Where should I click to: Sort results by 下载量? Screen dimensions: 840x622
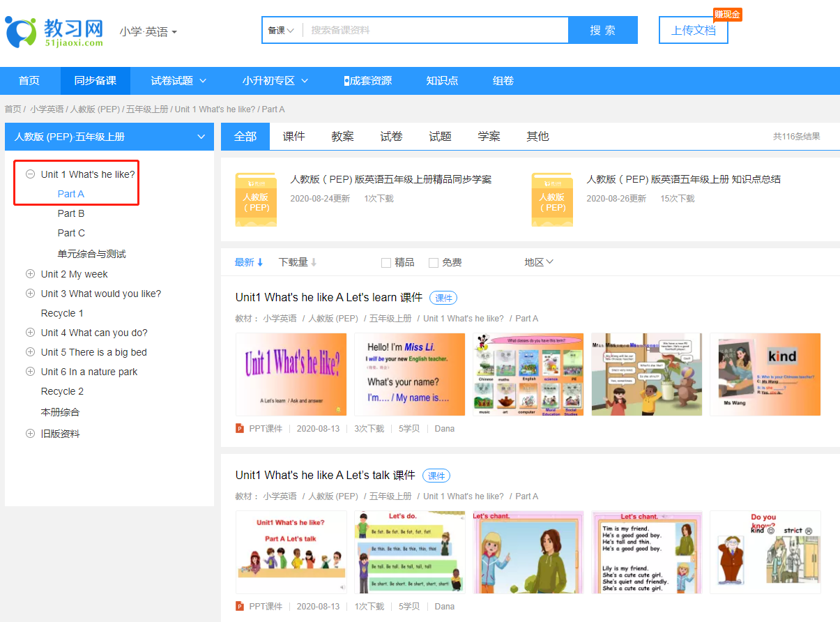tap(298, 262)
